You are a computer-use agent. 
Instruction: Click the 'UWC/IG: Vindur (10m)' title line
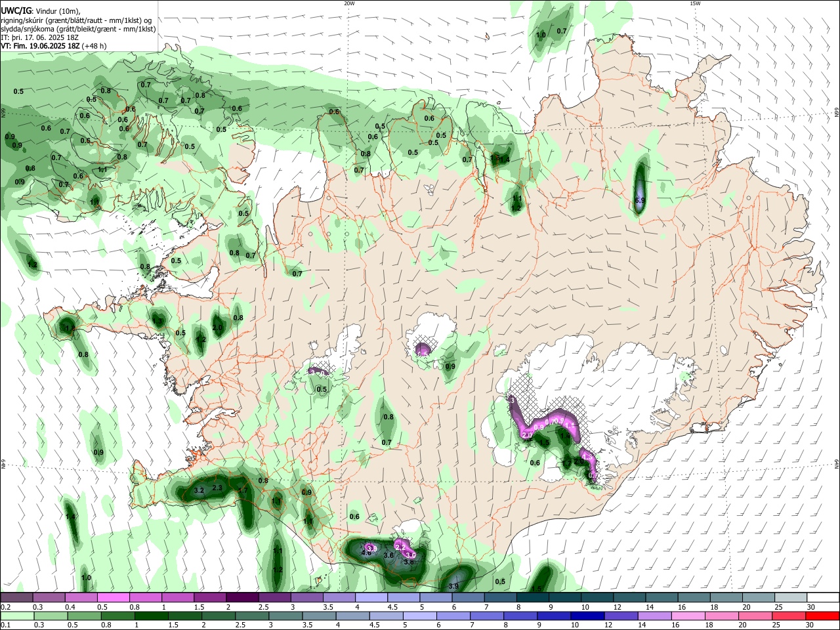click(41, 11)
